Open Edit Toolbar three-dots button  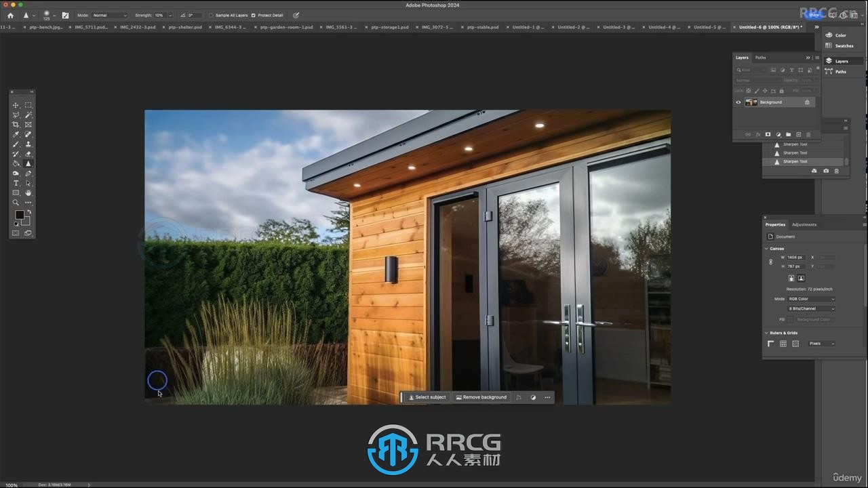(x=28, y=203)
